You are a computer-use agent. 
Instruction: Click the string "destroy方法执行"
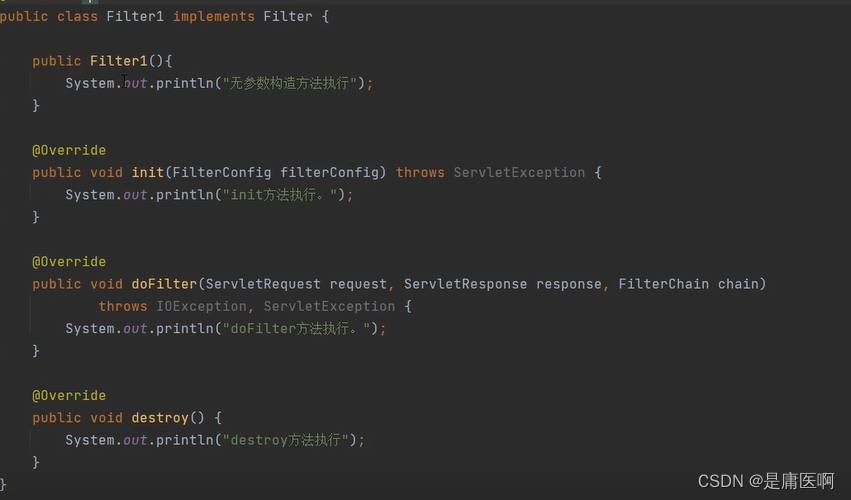pos(285,440)
